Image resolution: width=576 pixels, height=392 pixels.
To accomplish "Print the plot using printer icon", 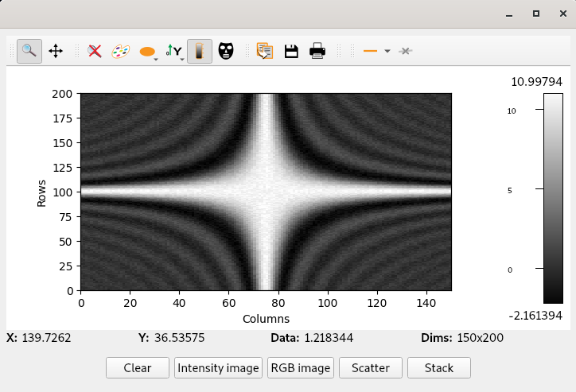I will (x=317, y=51).
